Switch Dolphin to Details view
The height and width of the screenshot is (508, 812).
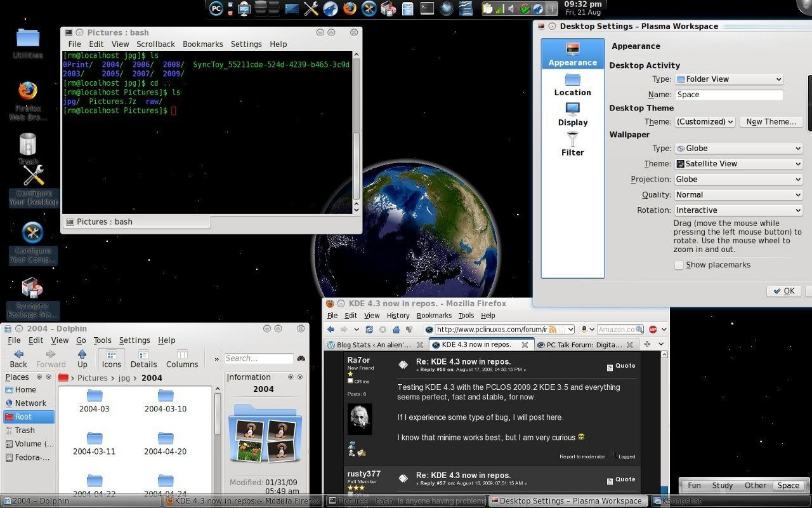143,359
